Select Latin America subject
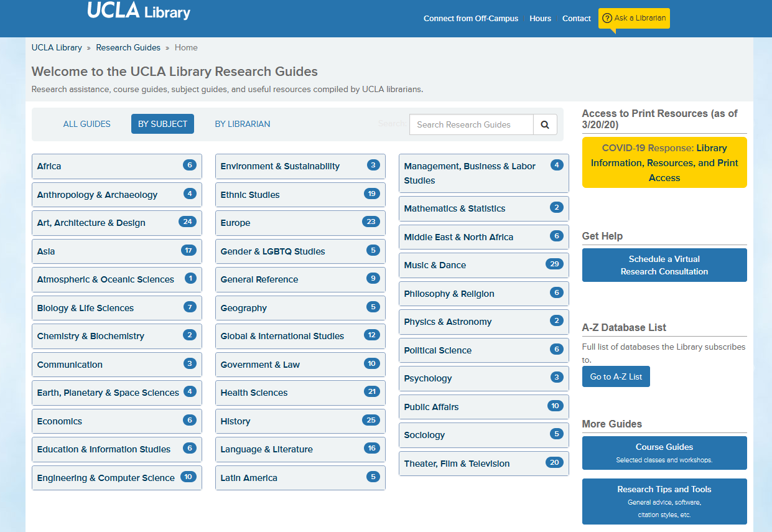This screenshot has height=532, width=772. point(300,478)
